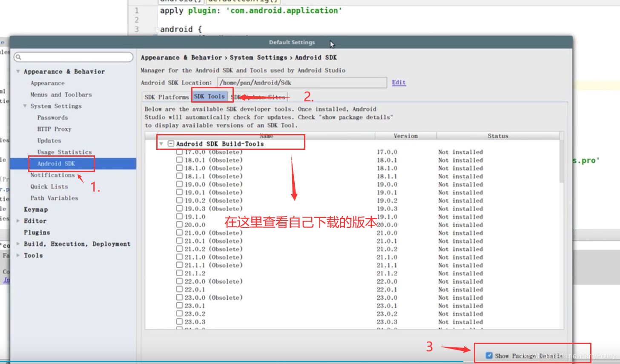This screenshot has width=620, height=364.
Task: Check build-tools 19.1.0 checkbox
Action: coord(179,217)
